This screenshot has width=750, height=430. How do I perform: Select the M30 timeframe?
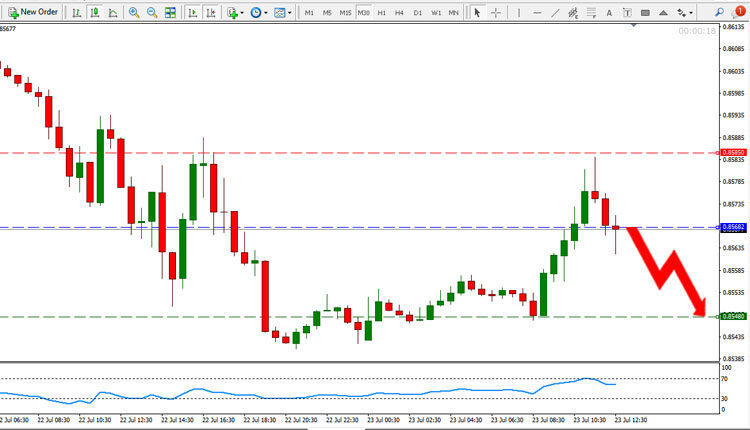tap(364, 13)
